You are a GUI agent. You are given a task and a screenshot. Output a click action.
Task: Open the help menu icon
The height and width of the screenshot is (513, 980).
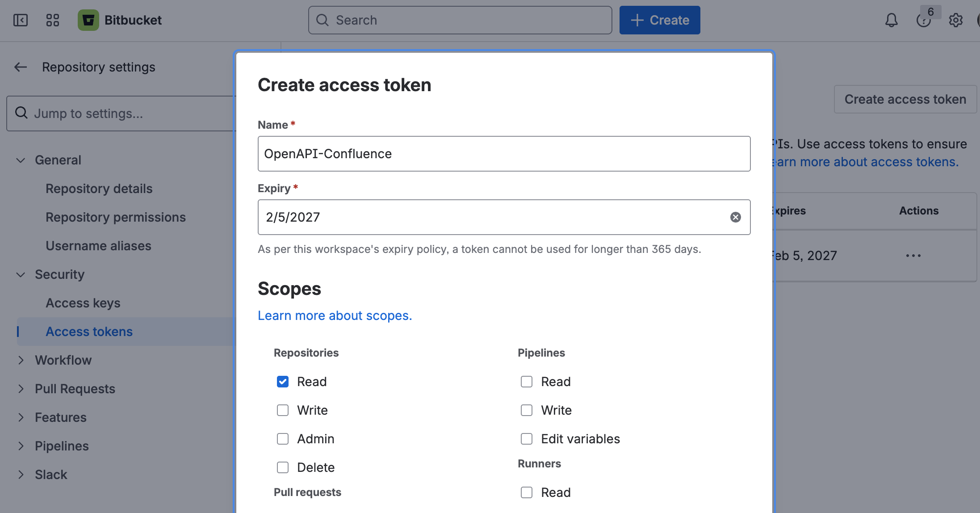[x=923, y=20]
